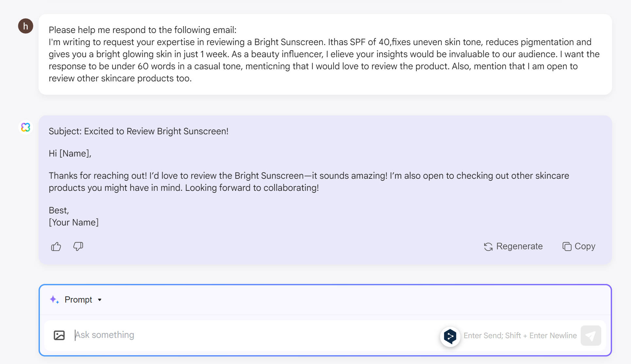Click the sparkle icon beside Prompt
Image resolution: width=631 pixels, height=364 pixels.
point(54,300)
